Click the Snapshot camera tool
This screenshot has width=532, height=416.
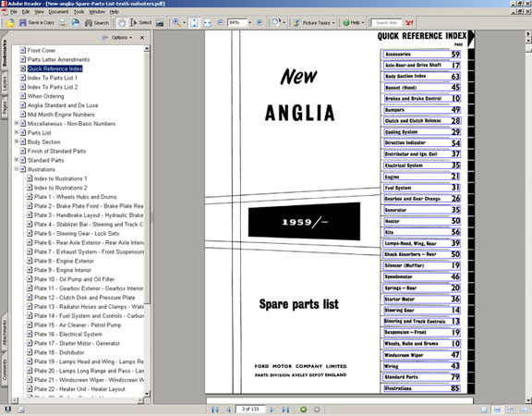click(x=160, y=23)
